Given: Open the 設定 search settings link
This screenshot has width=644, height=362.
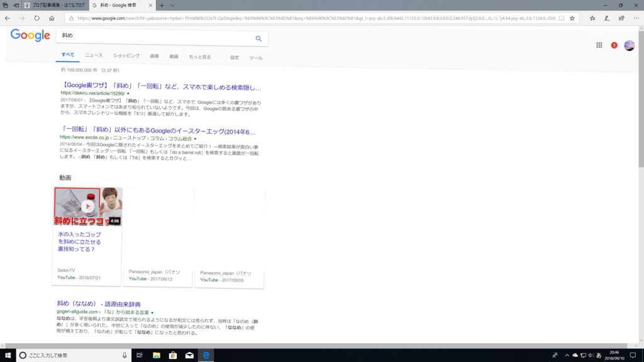Looking at the screenshot, I should [233, 56].
